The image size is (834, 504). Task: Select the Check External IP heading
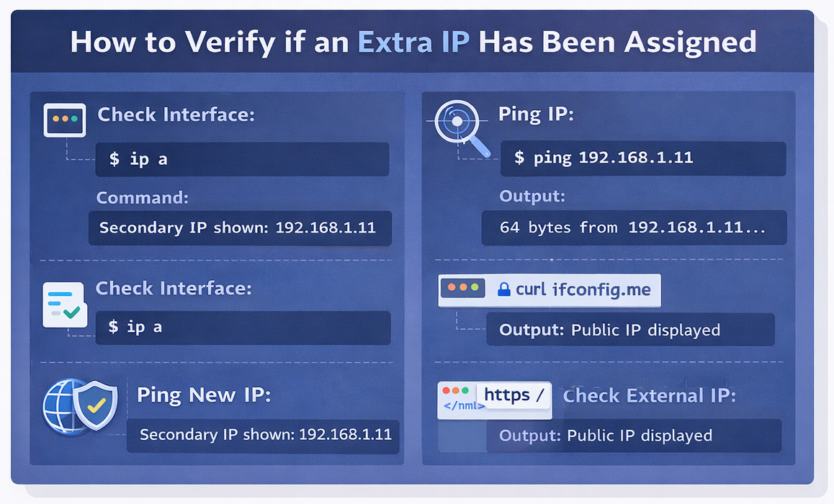pyautogui.click(x=650, y=395)
